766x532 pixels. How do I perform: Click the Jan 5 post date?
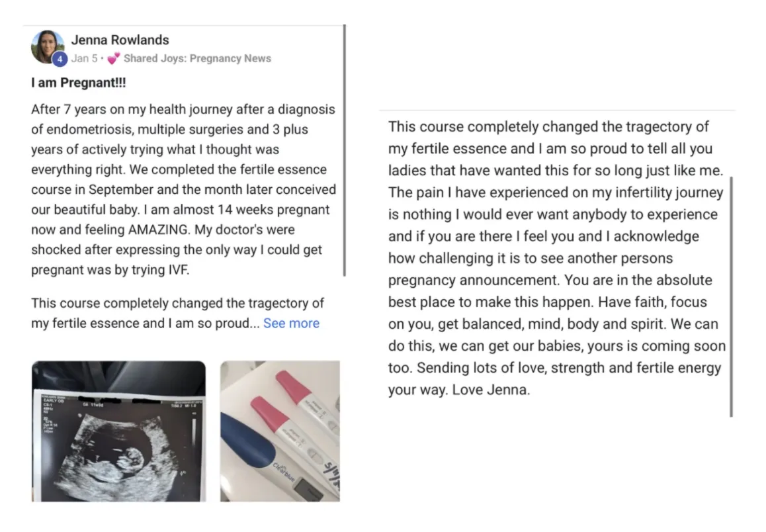pyautogui.click(x=84, y=59)
